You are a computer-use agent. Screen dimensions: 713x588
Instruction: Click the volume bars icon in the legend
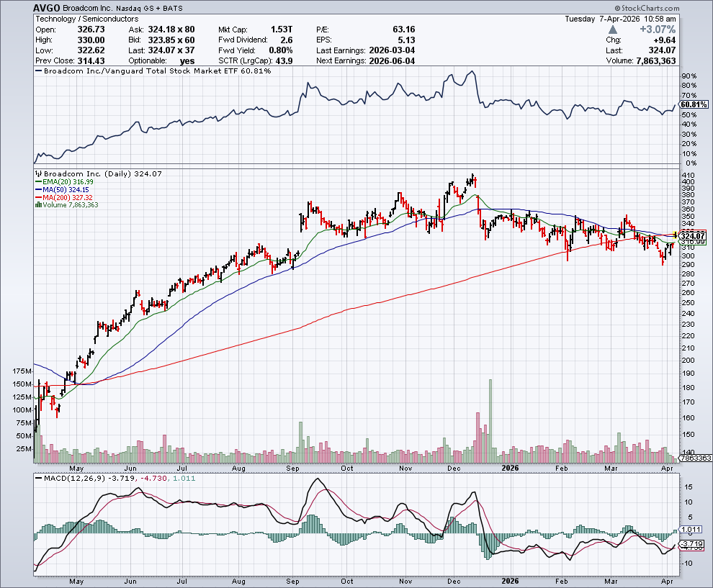point(37,205)
